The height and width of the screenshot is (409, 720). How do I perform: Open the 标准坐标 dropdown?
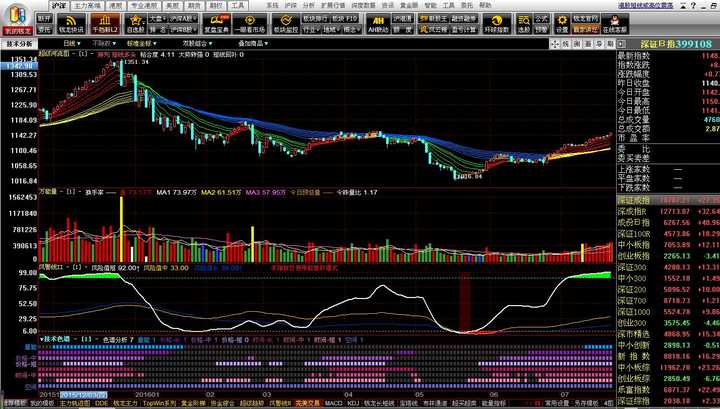pyautogui.click(x=141, y=44)
